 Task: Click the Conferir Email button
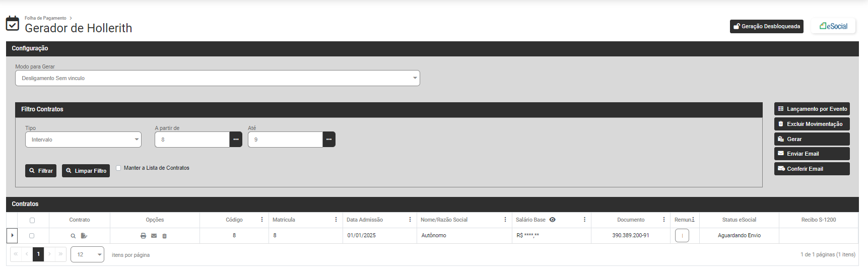click(x=812, y=169)
